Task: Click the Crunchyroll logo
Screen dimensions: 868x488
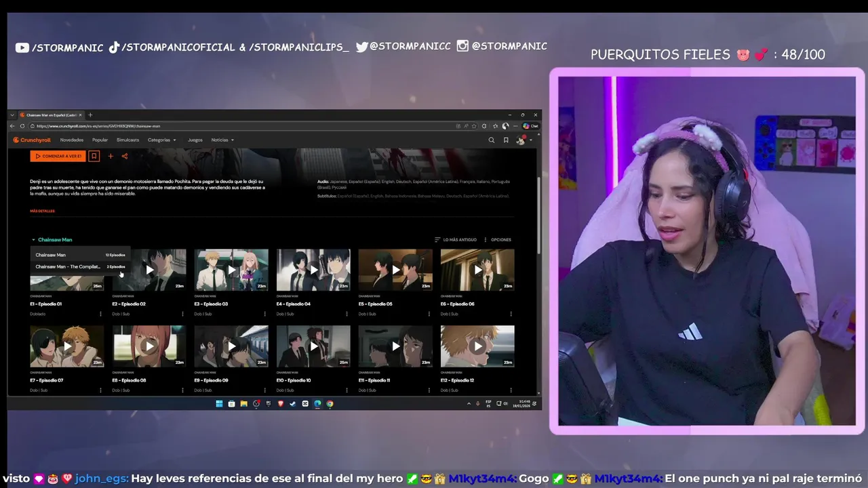Action: [32, 140]
